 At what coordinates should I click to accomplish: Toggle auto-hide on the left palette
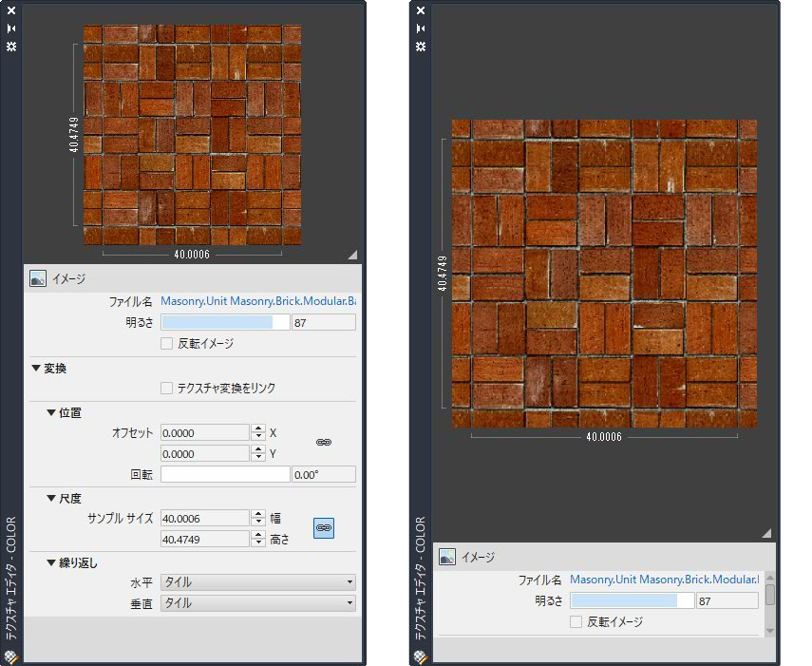click(11, 28)
